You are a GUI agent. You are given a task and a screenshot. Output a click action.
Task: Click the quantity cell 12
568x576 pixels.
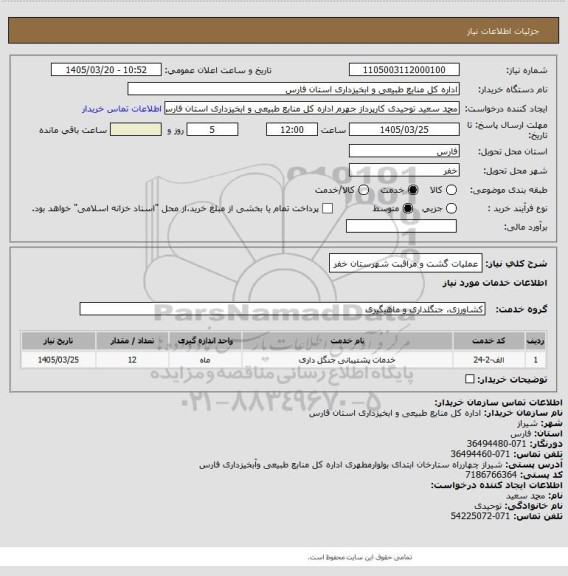tap(132, 360)
